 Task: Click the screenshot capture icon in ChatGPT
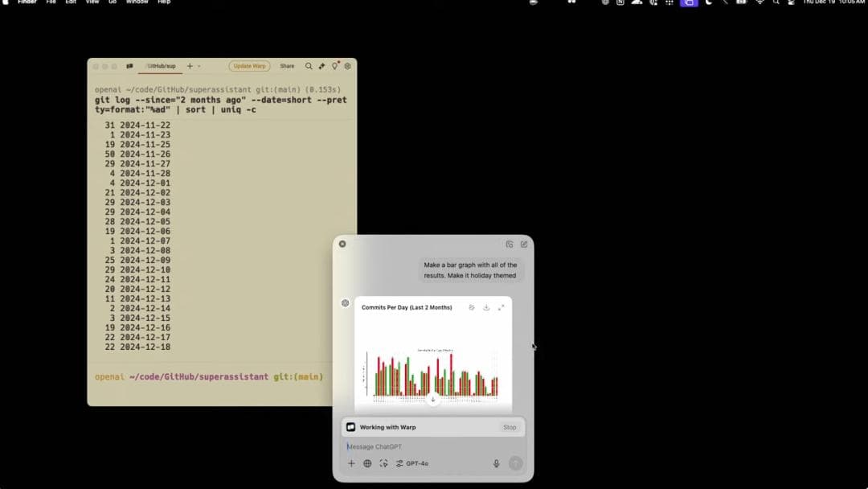(383, 463)
